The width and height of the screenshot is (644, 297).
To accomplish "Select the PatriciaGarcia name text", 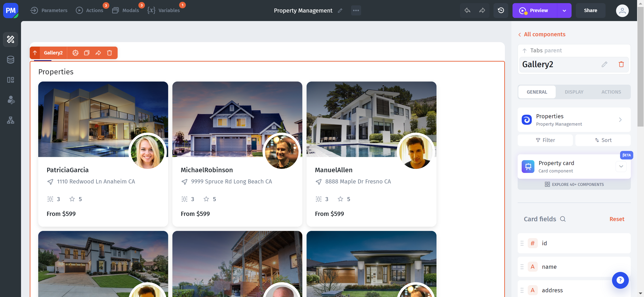I will coord(68,170).
